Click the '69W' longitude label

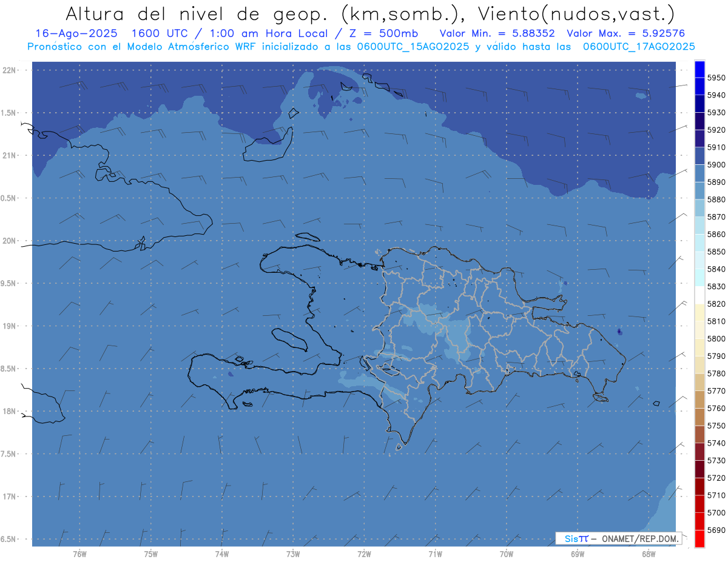578,554
